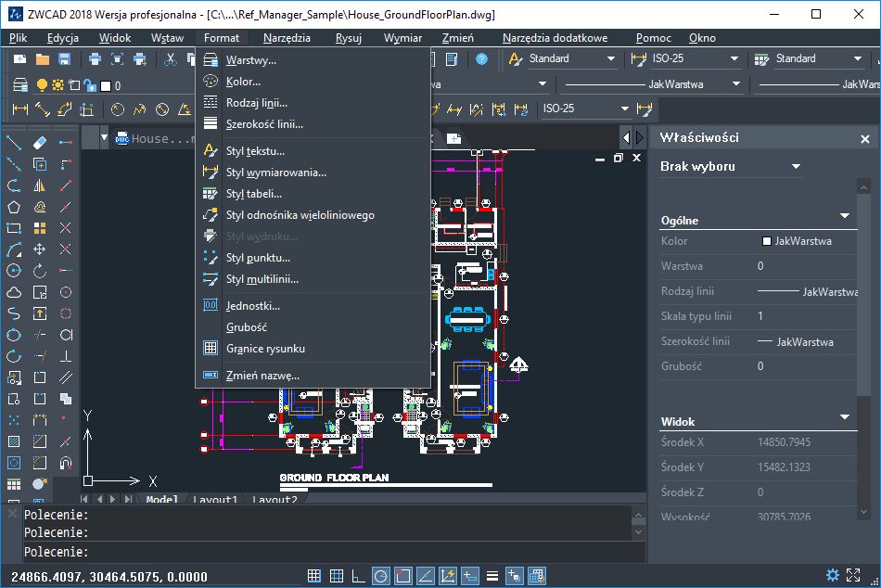Click the New drawing icon
The image size is (881, 588).
[x=20, y=59]
